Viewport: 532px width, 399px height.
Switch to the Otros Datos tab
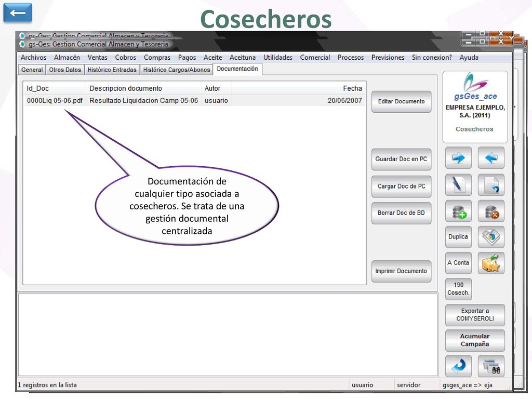pyautogui.click(x=65, y=70)
